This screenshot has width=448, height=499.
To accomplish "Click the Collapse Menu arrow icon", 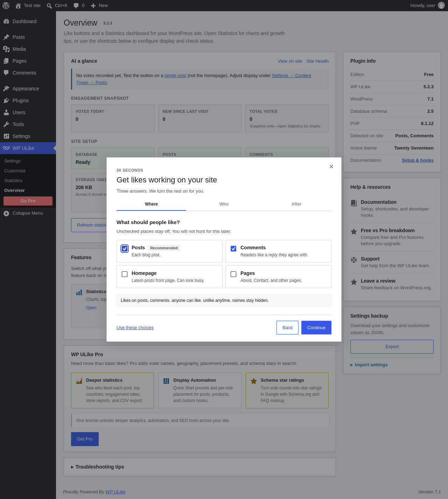I will (x=6, y=213).
